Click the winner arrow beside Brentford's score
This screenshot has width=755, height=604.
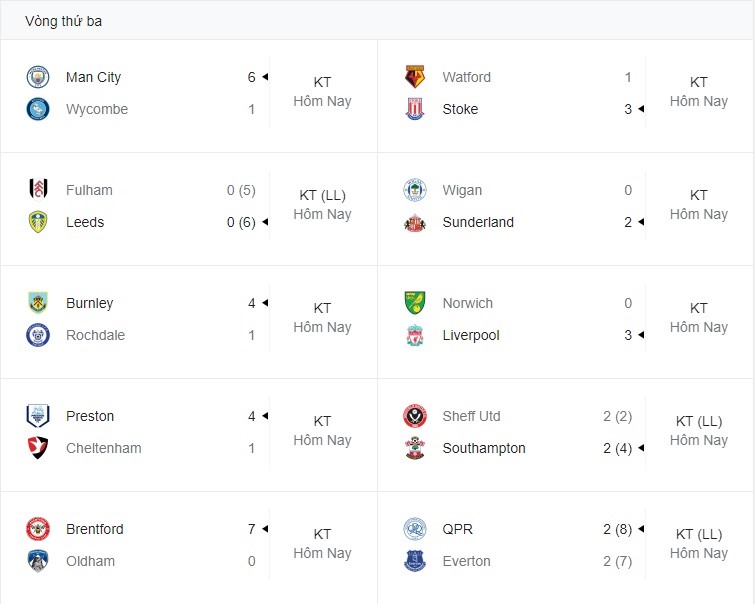coord(265,529)
